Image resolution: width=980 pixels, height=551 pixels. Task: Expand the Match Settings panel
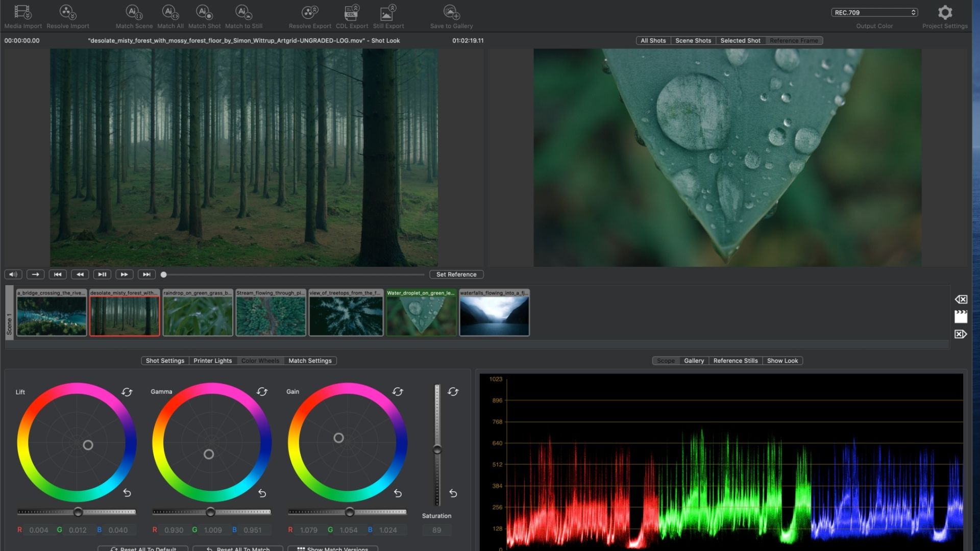point(310,361)
